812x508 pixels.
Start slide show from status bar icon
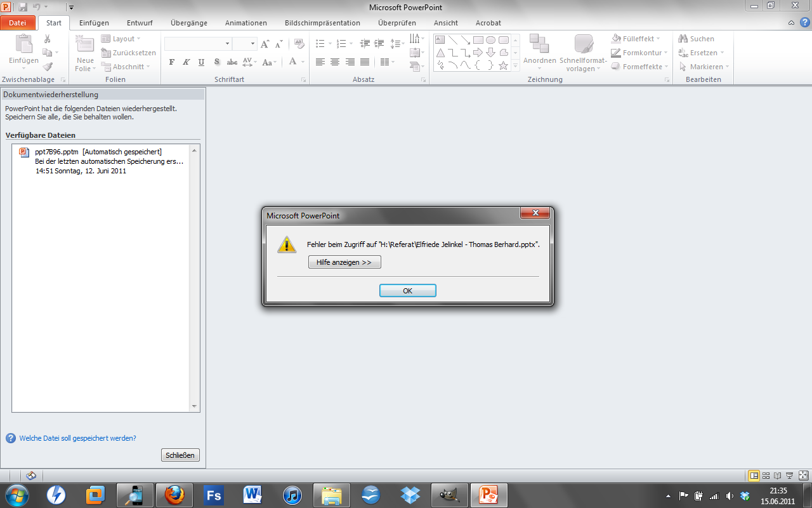[790, 476]
